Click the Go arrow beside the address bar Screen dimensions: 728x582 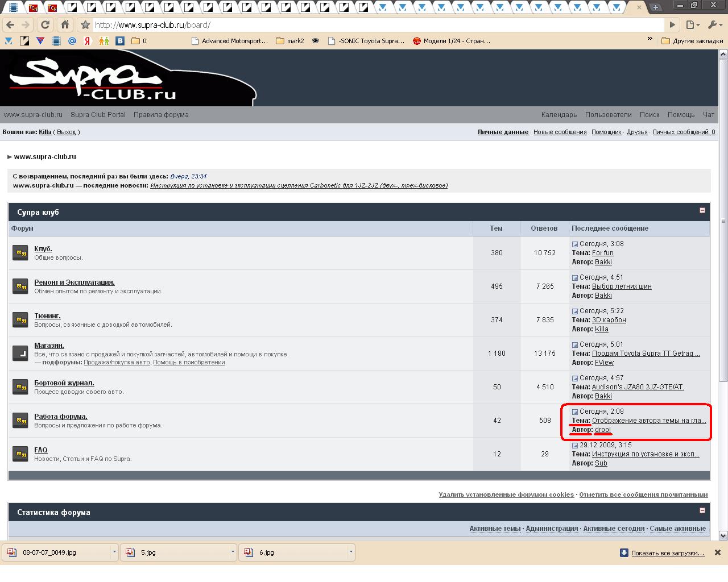[672, 25]
